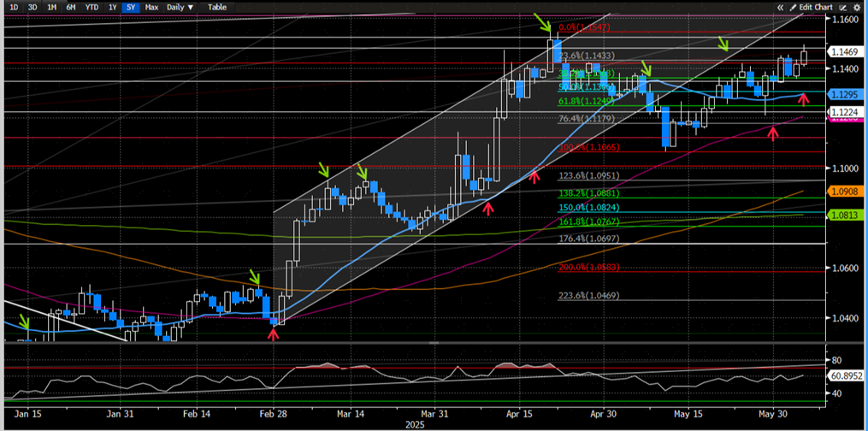Viewport: 868px width, 431px height.
Task: Open the Table view
Action: click(x=217, y=7)
